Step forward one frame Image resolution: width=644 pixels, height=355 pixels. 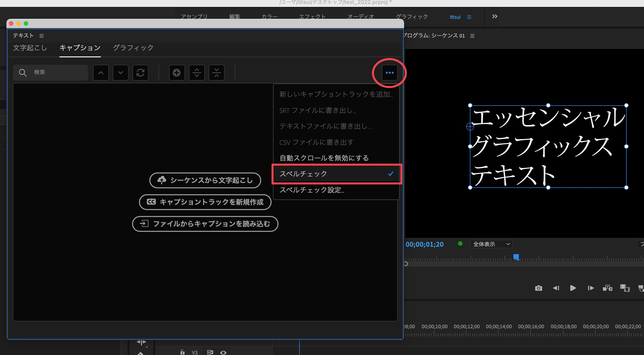(591, 288)
